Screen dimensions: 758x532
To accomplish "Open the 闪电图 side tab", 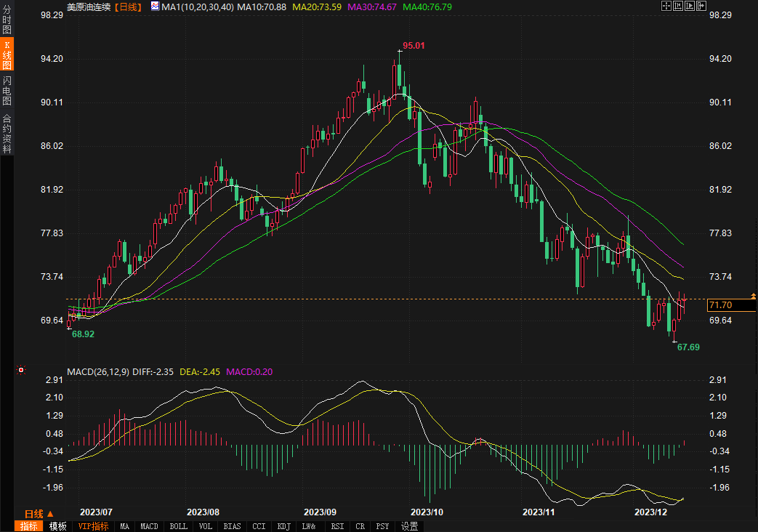I will tap(7, 90).
